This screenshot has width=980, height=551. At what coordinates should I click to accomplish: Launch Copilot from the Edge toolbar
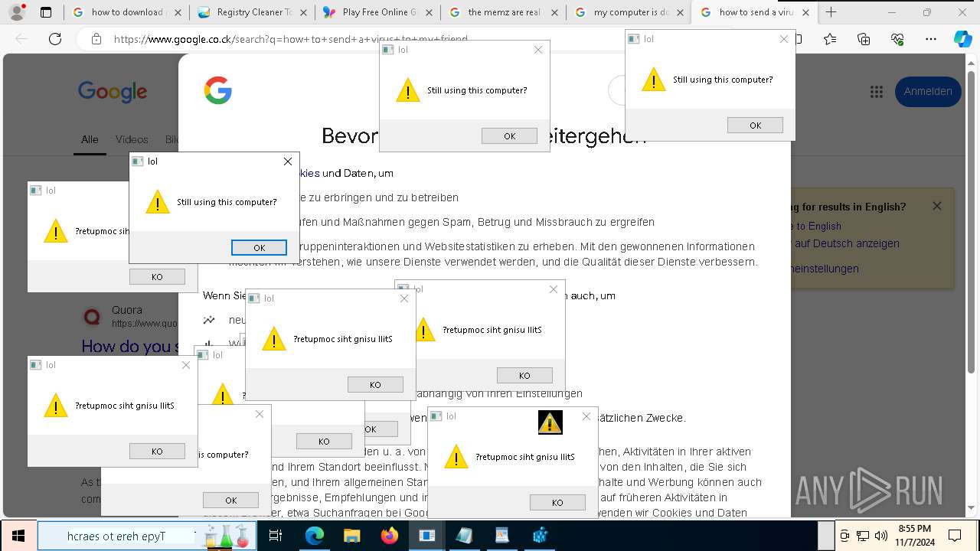(x=962, y=39)
